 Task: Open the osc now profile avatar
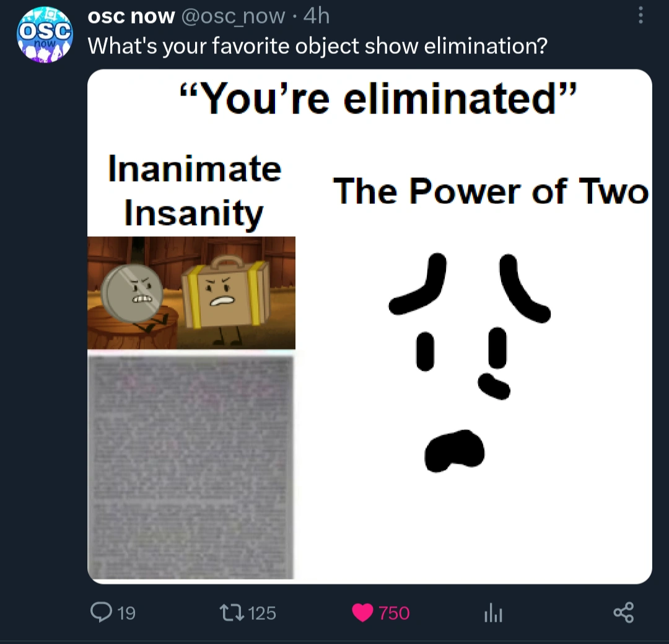[x=43, y=35]
